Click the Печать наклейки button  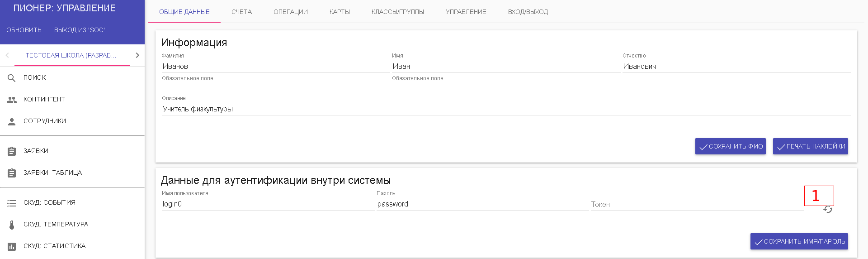[x=811, y=146]
